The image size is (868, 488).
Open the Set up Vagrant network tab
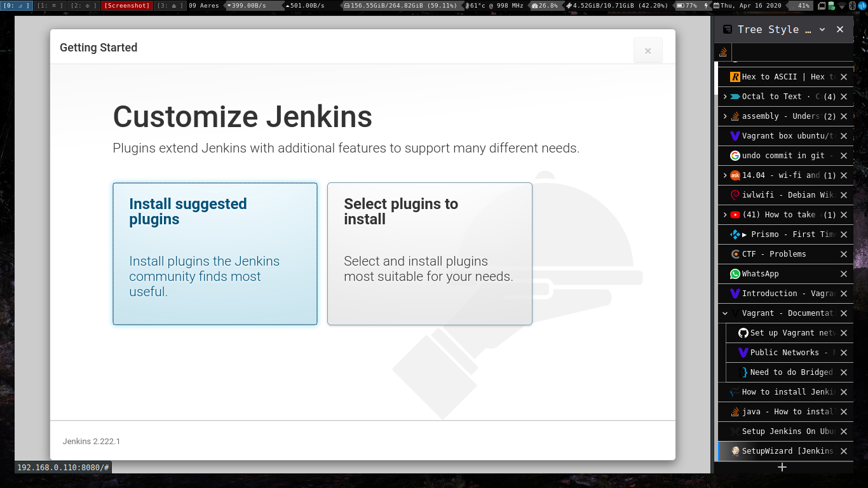click(789, 333)
